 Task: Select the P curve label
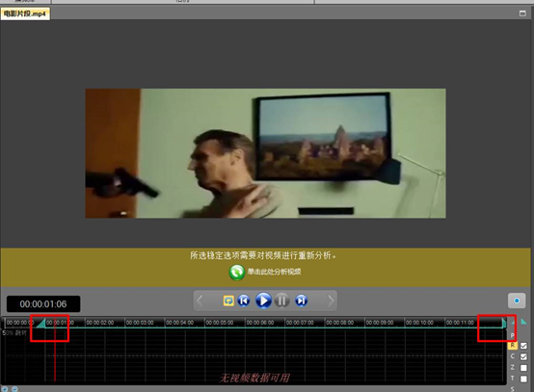click(x=512, y=335)
